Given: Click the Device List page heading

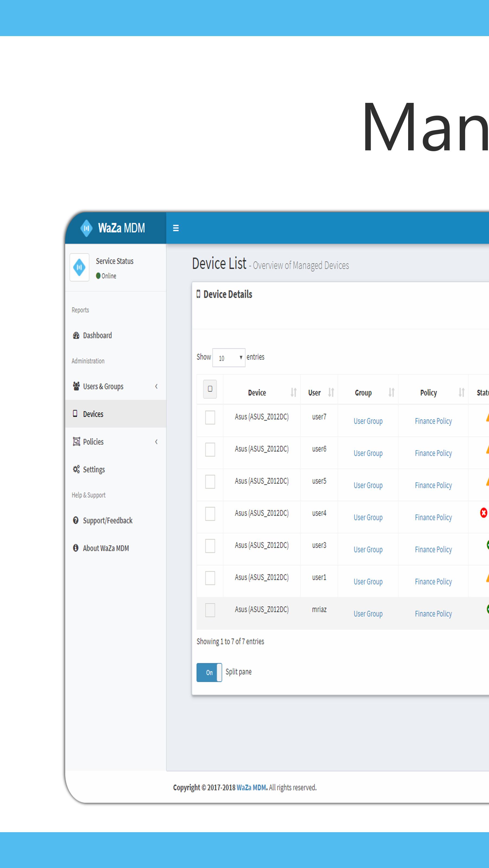Looking at the screenshot, I should pyautogui.click(x=219, y=264).
